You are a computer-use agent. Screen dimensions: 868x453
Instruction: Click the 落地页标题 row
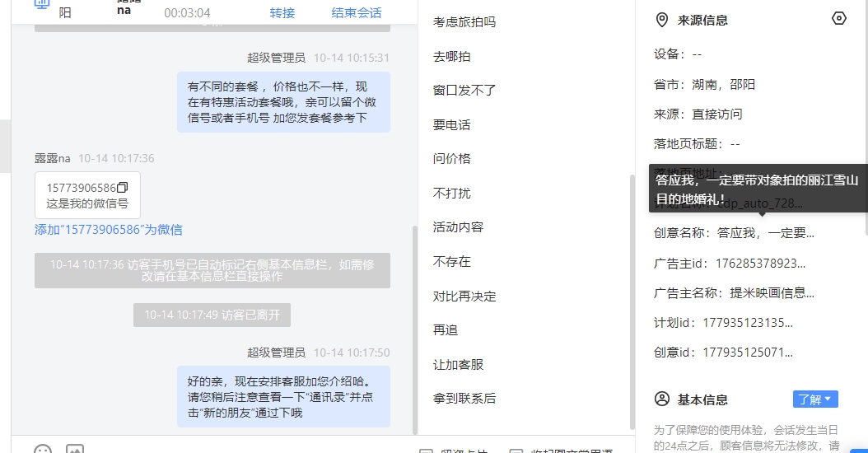(697, 144)
